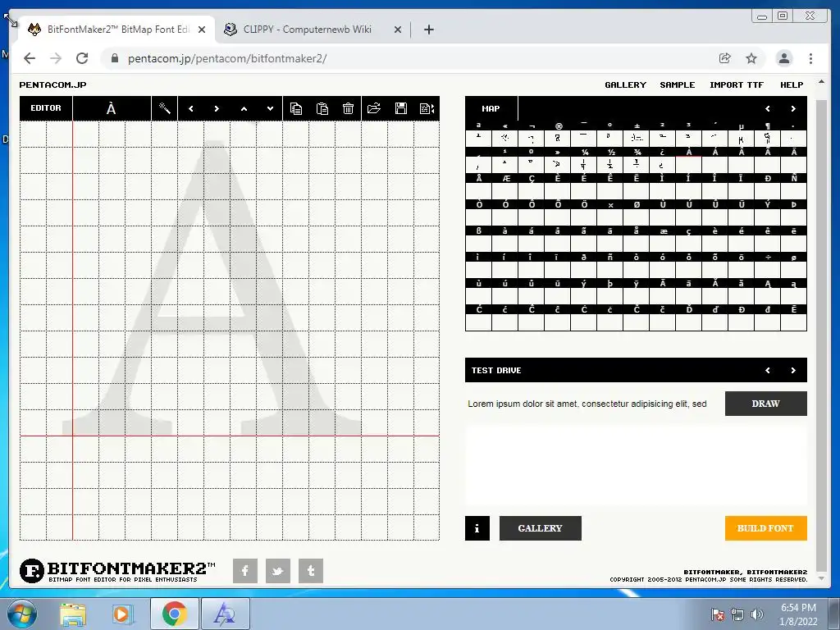
Task: Open the Twitter share icon
Action: point(277,571)
